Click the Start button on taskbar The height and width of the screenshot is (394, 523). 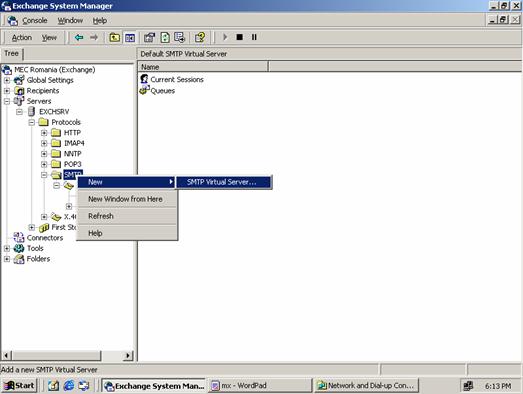tap(19, 386)
